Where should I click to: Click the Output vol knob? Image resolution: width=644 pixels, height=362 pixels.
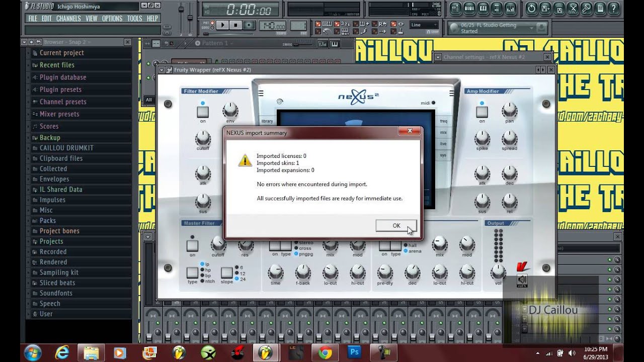click(x=498, y=272)
